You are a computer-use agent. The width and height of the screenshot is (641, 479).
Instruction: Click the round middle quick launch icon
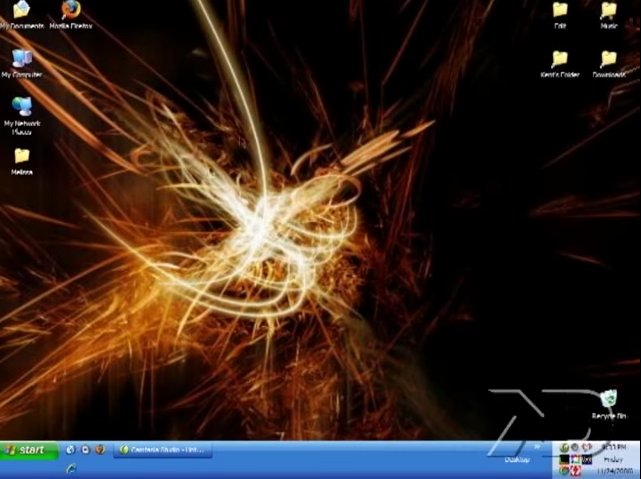pos(85,450)
